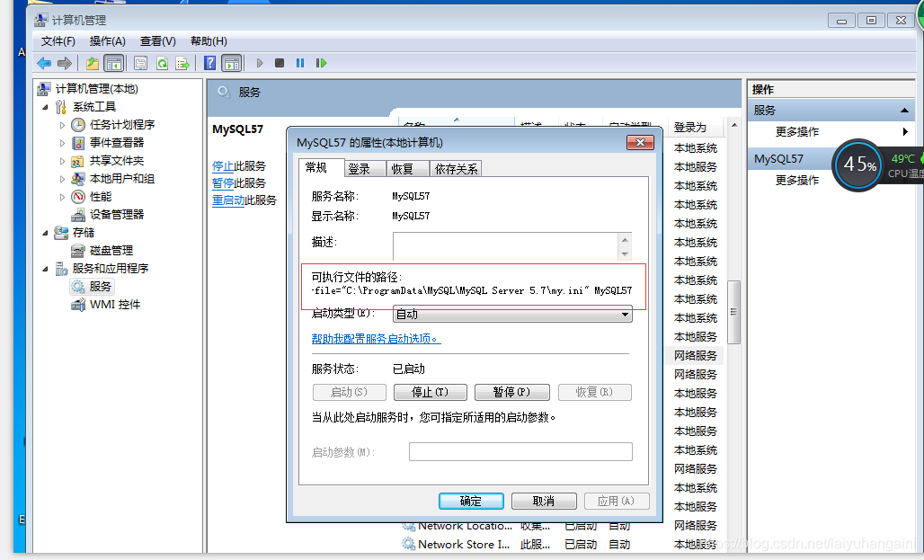Open 更多操作 submenu under 服务
Viewport: 924px width, 560px height.
point(796,132)
